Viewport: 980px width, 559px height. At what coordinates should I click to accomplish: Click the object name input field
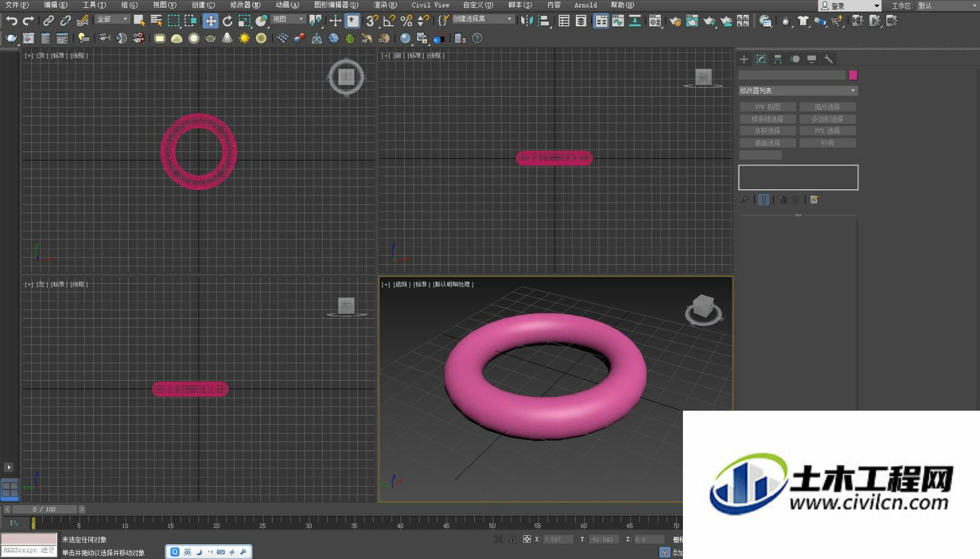coord(792,75)
